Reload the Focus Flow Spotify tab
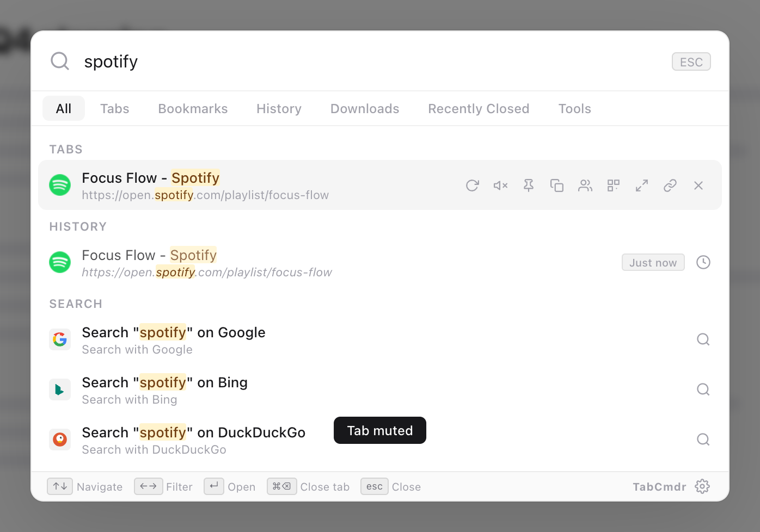The image size is (760, 532). tap(473, 185)
